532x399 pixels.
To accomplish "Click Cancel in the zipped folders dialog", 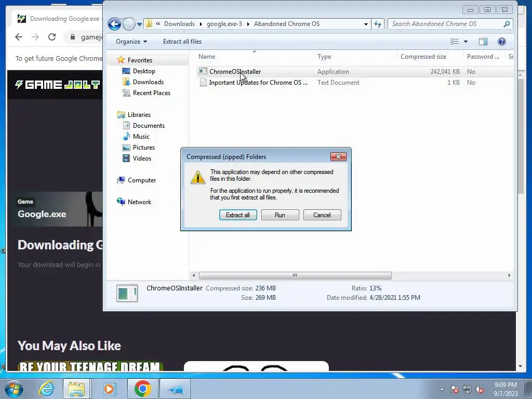I will point(322,215).
